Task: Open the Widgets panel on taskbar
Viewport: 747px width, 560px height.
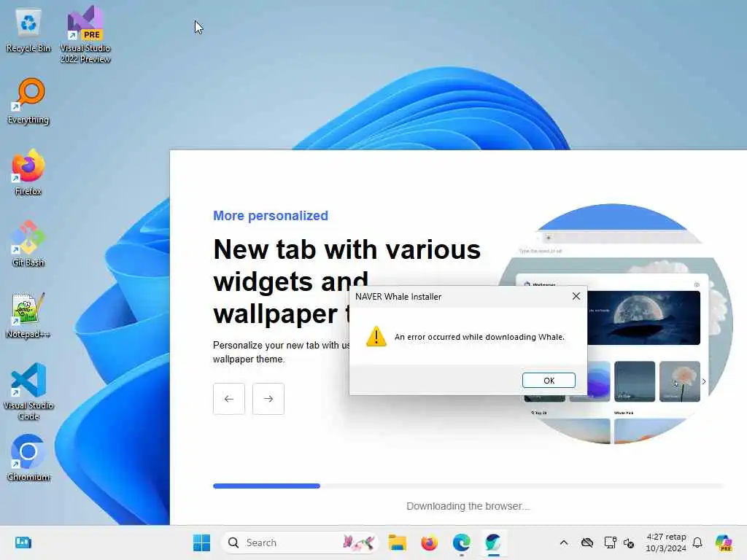Action: [x=23, y=542]
